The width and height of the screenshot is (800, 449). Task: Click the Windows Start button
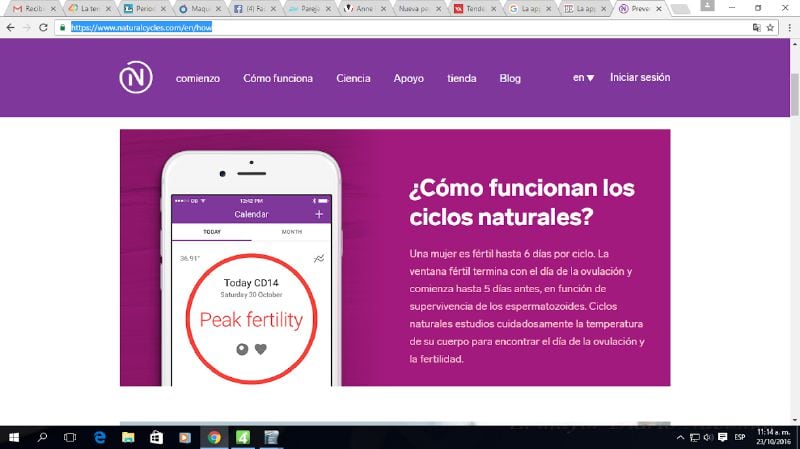click(x=14, y=437)
